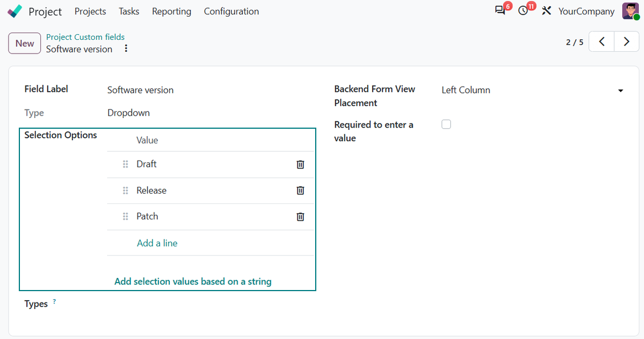Grab the Patch row drag handle
644x339 pixels.
coord(125,217)
